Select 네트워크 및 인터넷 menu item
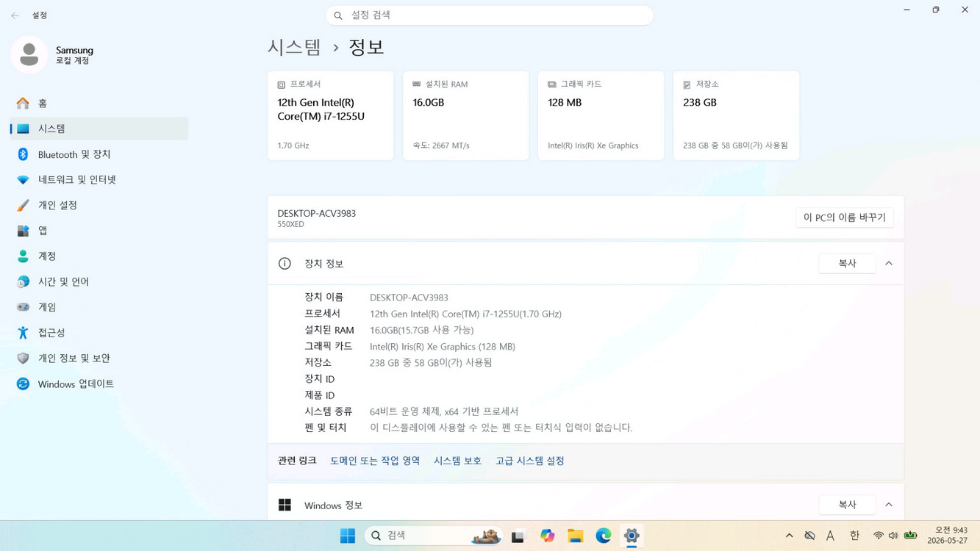 [x=99, y=180]
